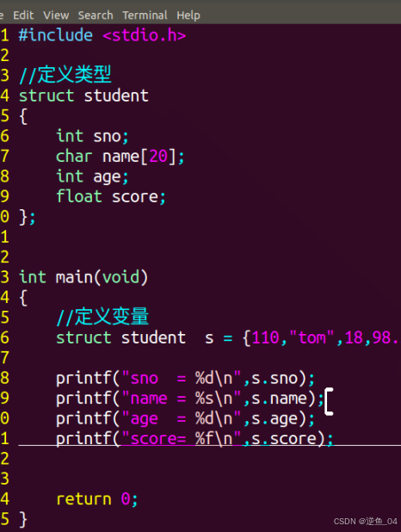Click the printf line printing s.score
The image size is (401, 532).
click(x=194, y=439)
